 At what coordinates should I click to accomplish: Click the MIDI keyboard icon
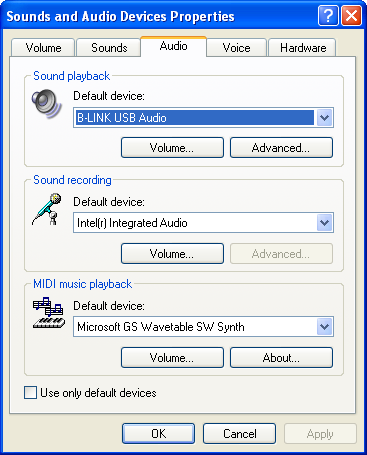click(49, 313)
